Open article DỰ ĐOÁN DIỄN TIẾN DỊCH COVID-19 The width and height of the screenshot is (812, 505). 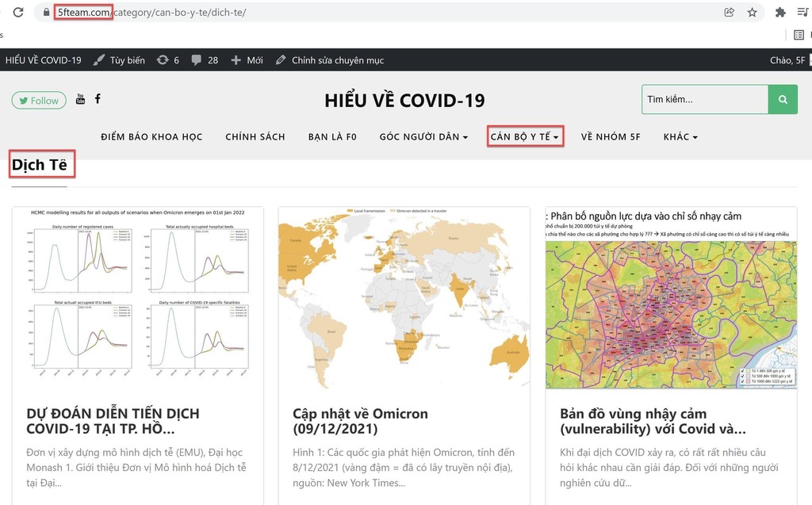tap(113, 421)
